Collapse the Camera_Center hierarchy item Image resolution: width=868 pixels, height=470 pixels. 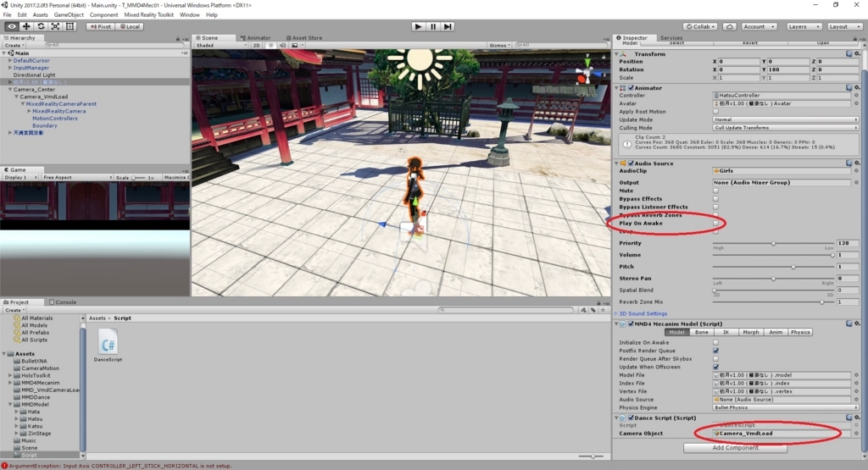[10, 89]
